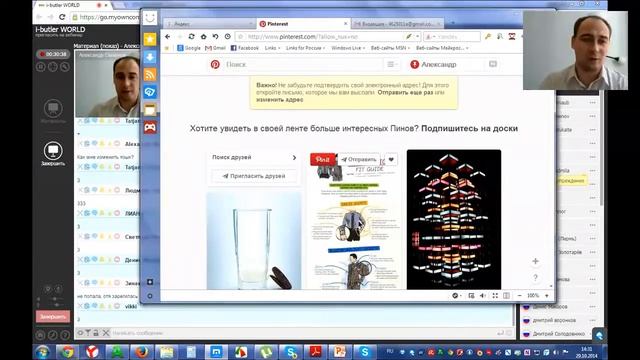Open Windows Live bookmark dropdown
This screenshot has height=360, width=640.
[x=348, y=48]
